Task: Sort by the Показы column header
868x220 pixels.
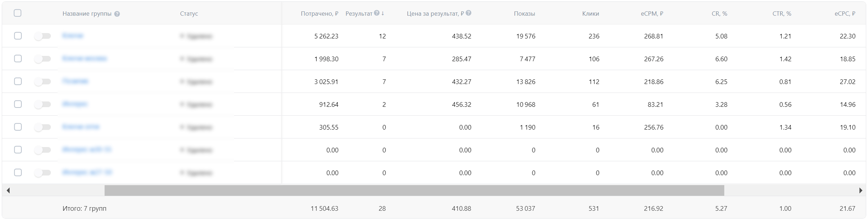Action: coord(524,14)
